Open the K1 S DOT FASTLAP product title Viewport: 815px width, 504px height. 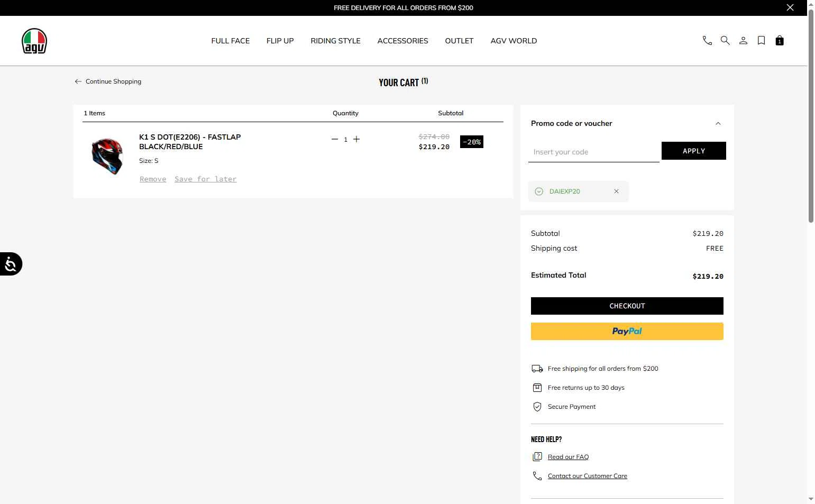tap(190, 142)
